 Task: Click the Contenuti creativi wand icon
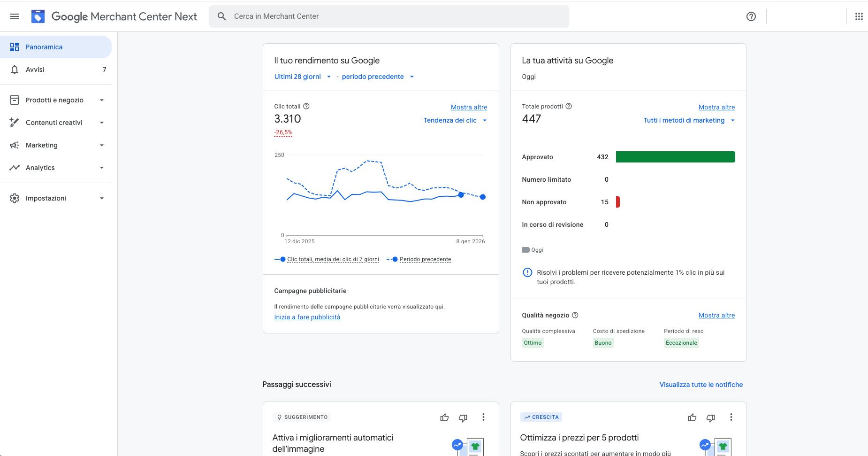point(15,123)
